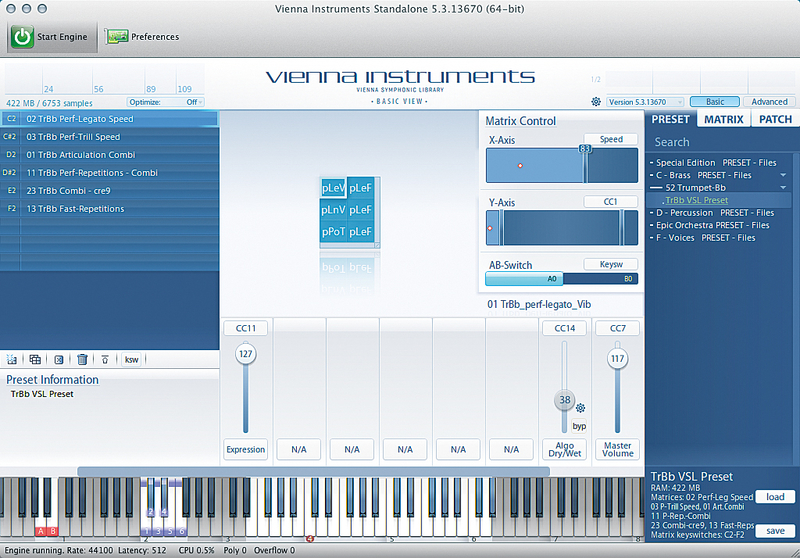The width and height of the screenshot is (800, 558).
Task: Click the Expression slider knob at 127
Action: pyautogui.click(x=245, y=354)
